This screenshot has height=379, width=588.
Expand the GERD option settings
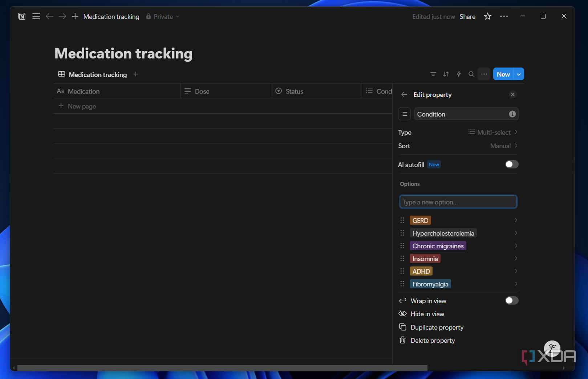516,220
